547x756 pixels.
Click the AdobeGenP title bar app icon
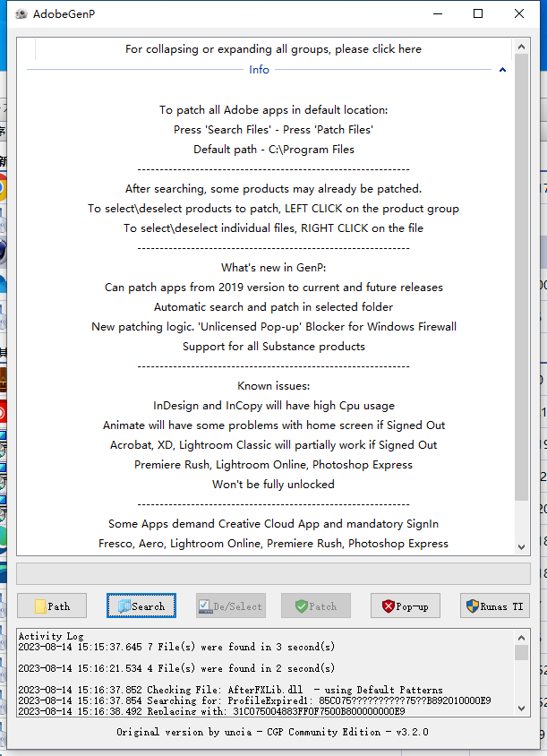(x=21, y=13)
